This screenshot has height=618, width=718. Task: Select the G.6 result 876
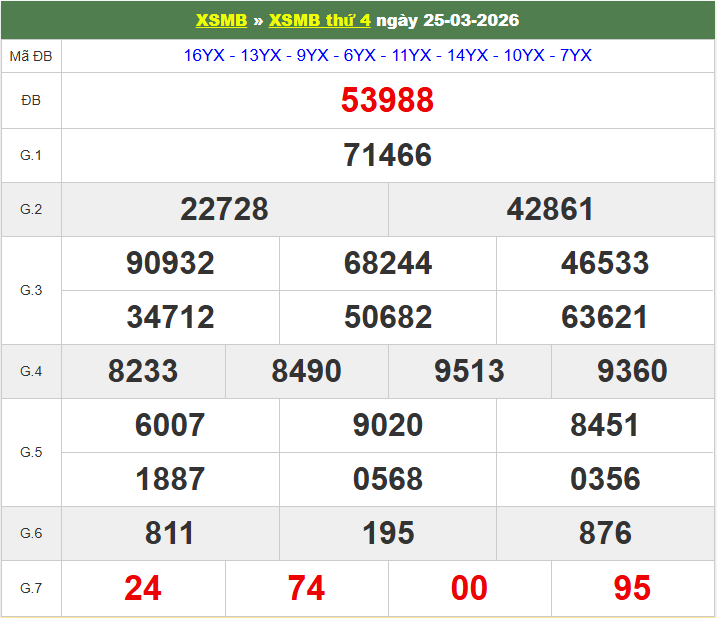click(604, 533)
